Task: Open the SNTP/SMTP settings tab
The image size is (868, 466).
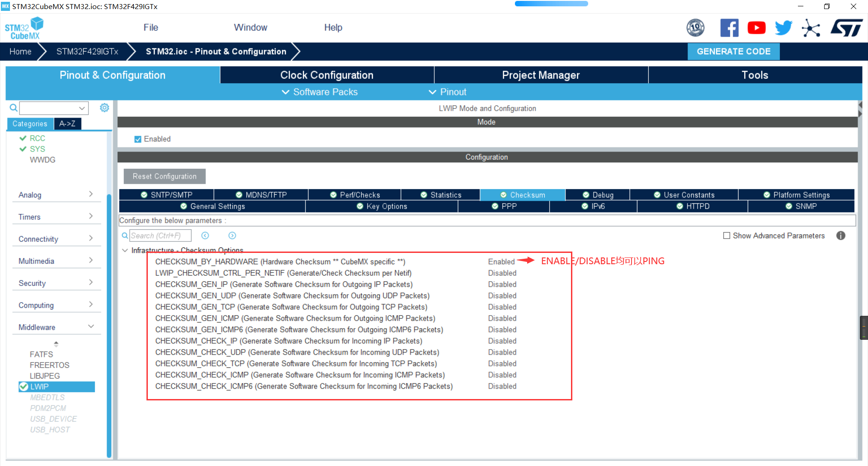Action: (166, 195)
